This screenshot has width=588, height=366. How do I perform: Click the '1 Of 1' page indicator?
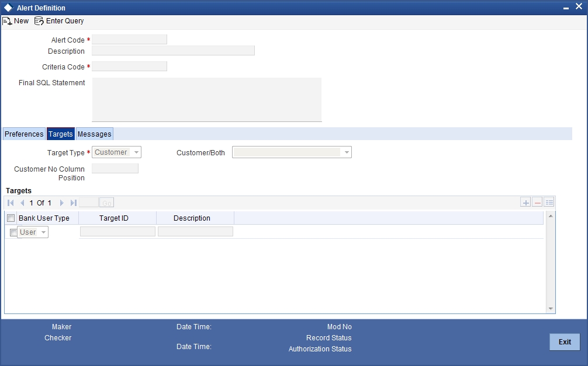pos(40,203)
